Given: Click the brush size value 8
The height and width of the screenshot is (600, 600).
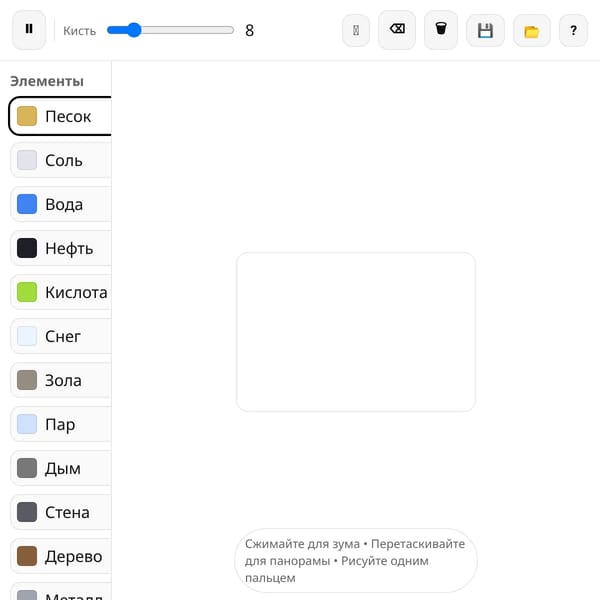Looking at the screenshot, I should 249,30.
